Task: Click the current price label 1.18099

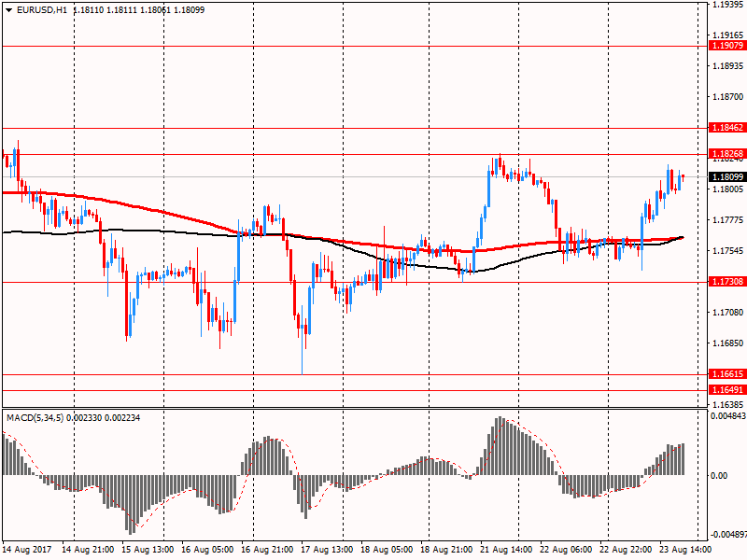Action: (727, 177)
